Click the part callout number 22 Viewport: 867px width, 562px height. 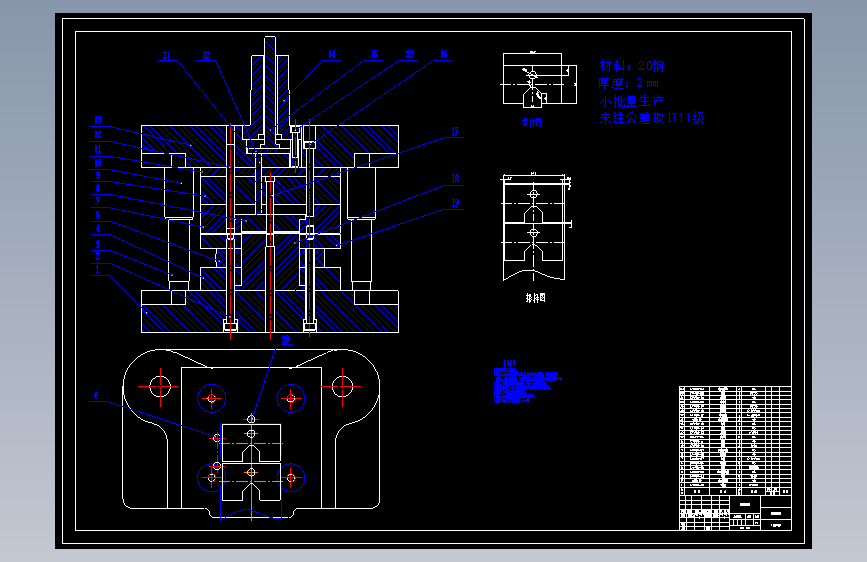tap(206, 55)
